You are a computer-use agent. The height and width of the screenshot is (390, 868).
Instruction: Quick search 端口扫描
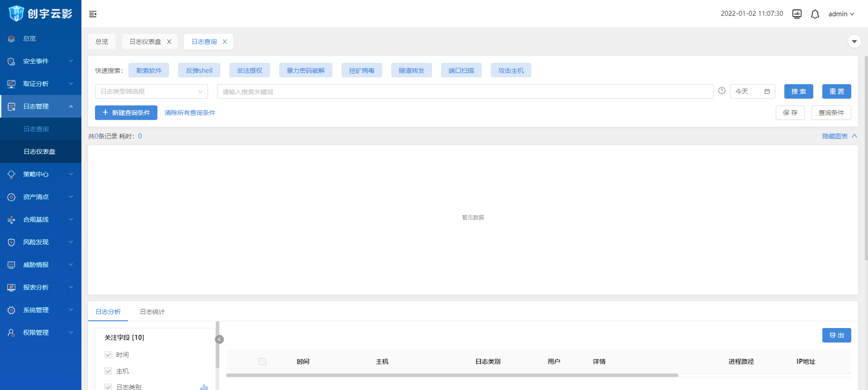pos(461,71)
